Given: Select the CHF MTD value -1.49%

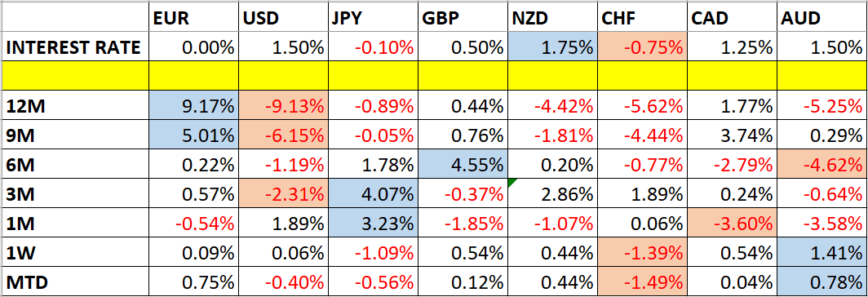Looking at the screenshot, I should 642,282.
